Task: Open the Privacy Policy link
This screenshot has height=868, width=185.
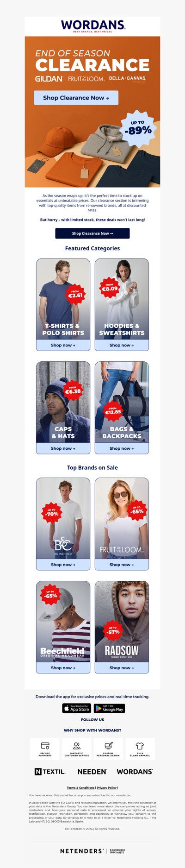Action: click(106, 788)
